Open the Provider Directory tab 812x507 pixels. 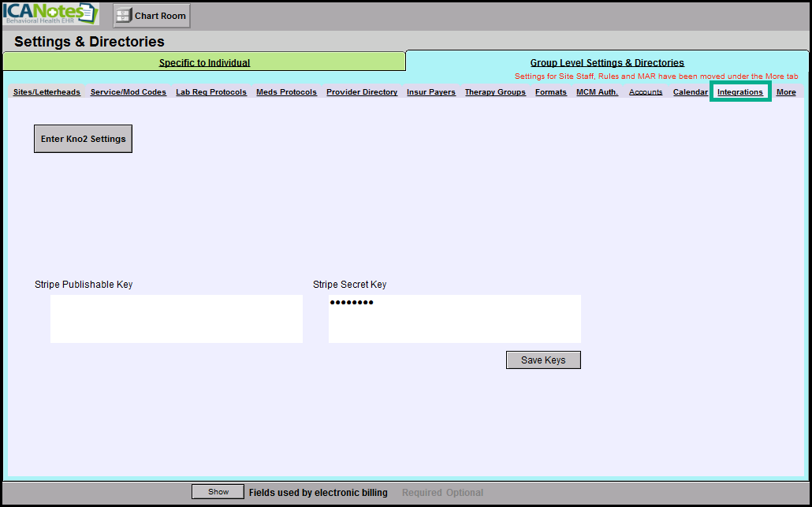point(362,92)
